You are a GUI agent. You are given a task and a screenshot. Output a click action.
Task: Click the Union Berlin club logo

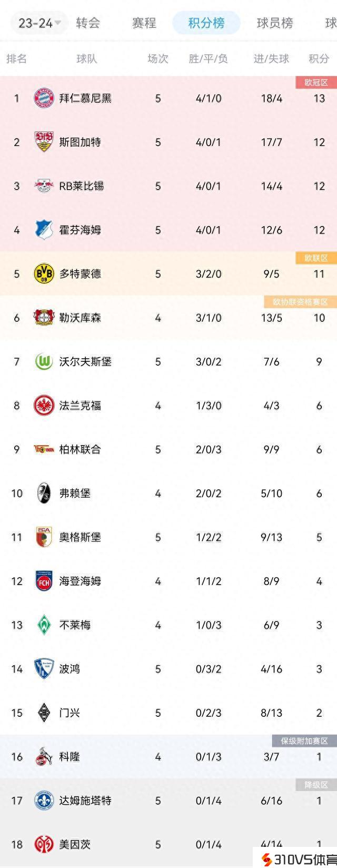(x=44, y=449)
